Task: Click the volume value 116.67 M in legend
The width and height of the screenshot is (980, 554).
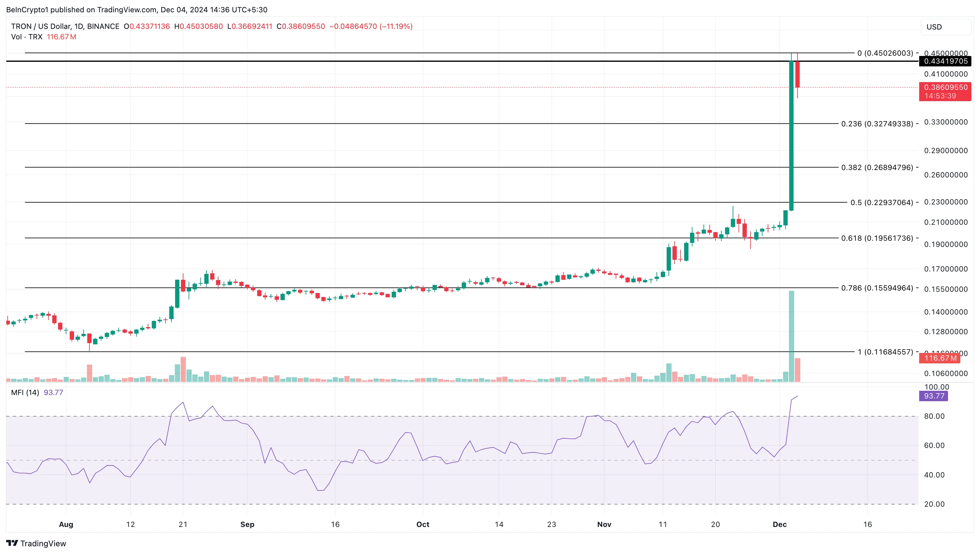Action: 62,37
